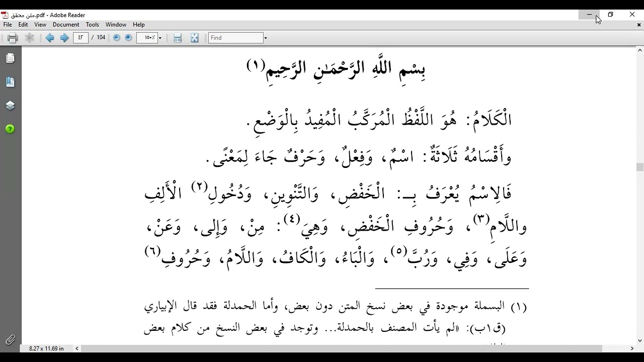Open the green help panel icon
Viewport: 644px width, 362px height.
click(x=10, y=129)
